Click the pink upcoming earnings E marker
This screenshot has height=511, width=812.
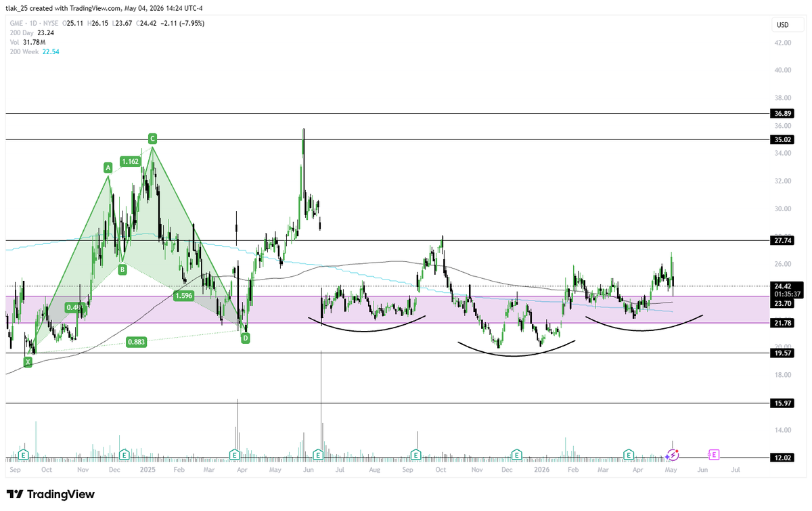pyautogui.click(x=713, y=454)
